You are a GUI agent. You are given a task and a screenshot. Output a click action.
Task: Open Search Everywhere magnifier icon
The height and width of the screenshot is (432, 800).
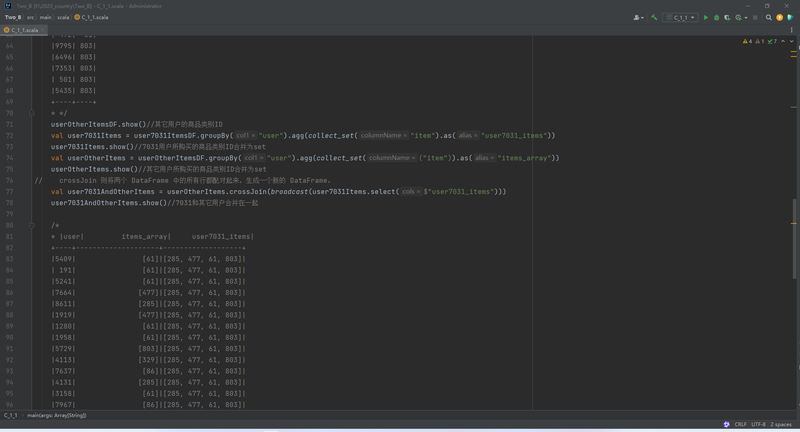(x=769, y=17)
